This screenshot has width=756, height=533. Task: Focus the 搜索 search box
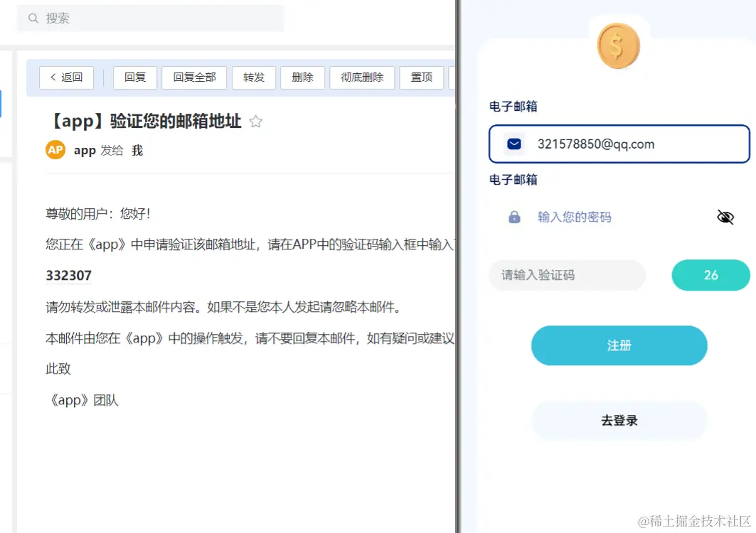(x=151, y=18)
